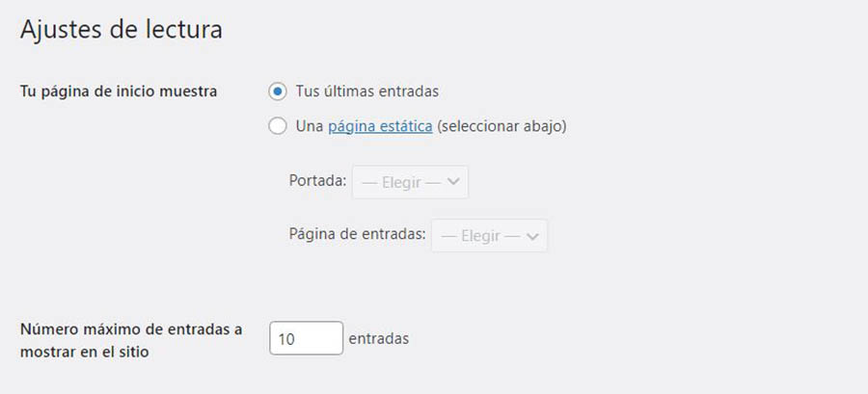
Task: Focus the maximum entries number field
Action: pos(306,338)
